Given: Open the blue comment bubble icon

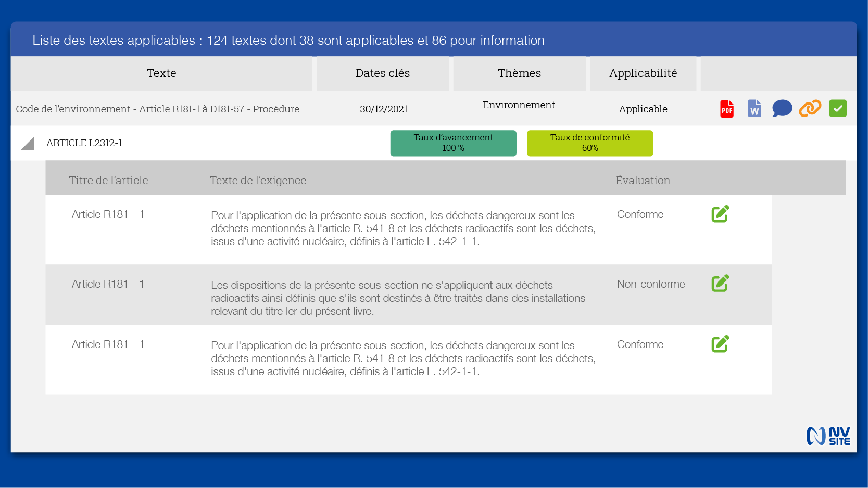Looking at the screenshot, I should point(782,109).
